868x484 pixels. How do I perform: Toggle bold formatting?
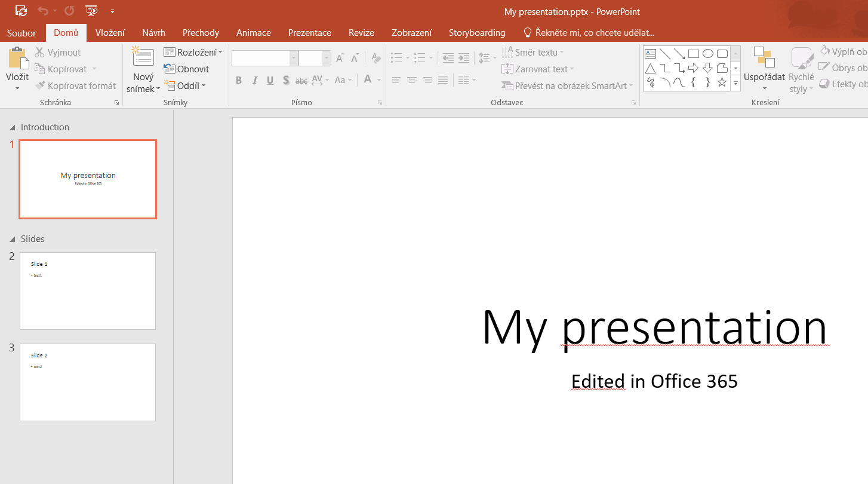(x=239, y=79)
